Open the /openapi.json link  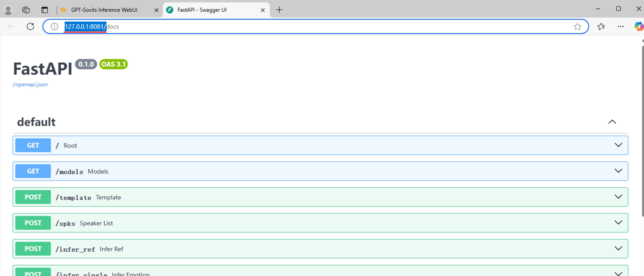[x=30, y=84]
